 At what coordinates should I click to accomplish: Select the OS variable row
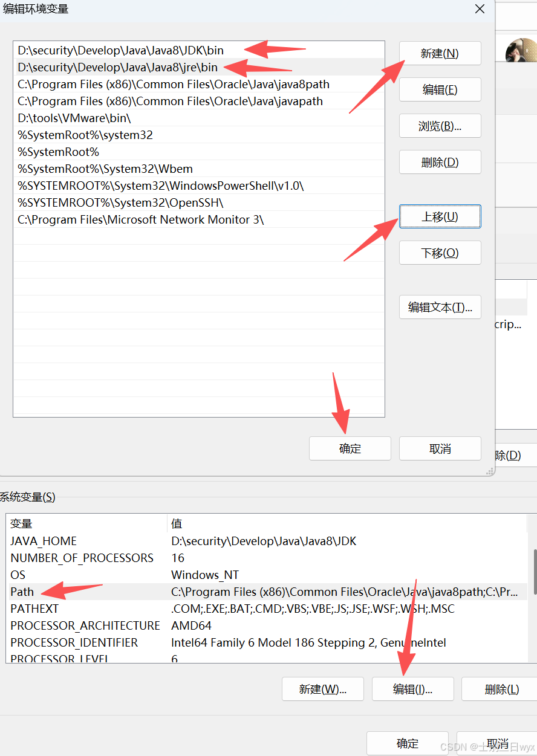267,575
